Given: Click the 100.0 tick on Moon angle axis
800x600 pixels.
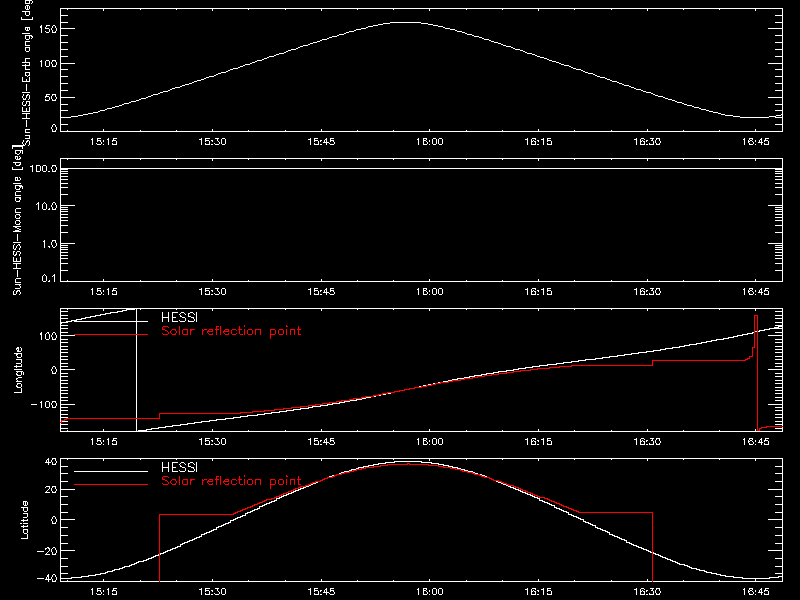Looking at the screenshot, I should pos(44,168).
